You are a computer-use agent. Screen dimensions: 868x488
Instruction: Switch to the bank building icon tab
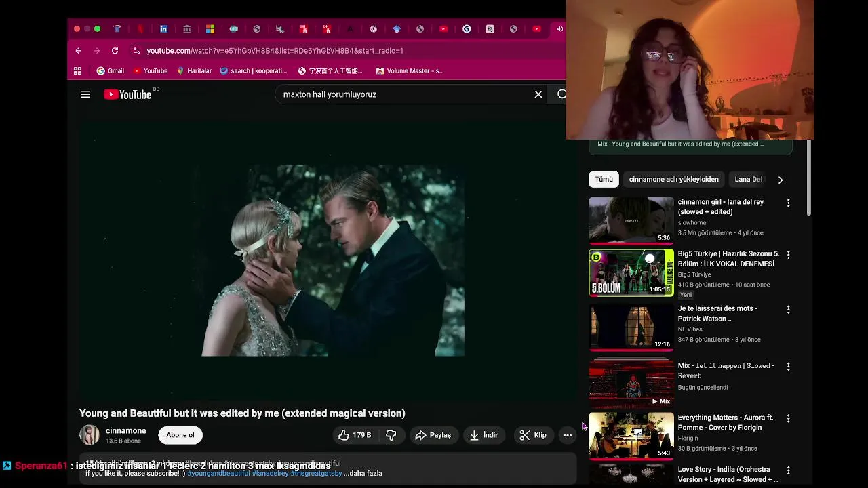click(x=186, y=29)
